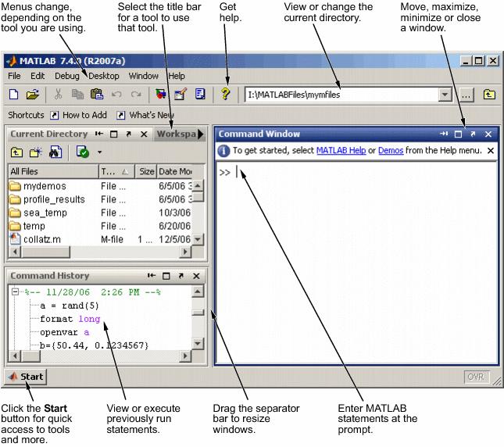Undock the Current Directory panel

tap(129, 134)
